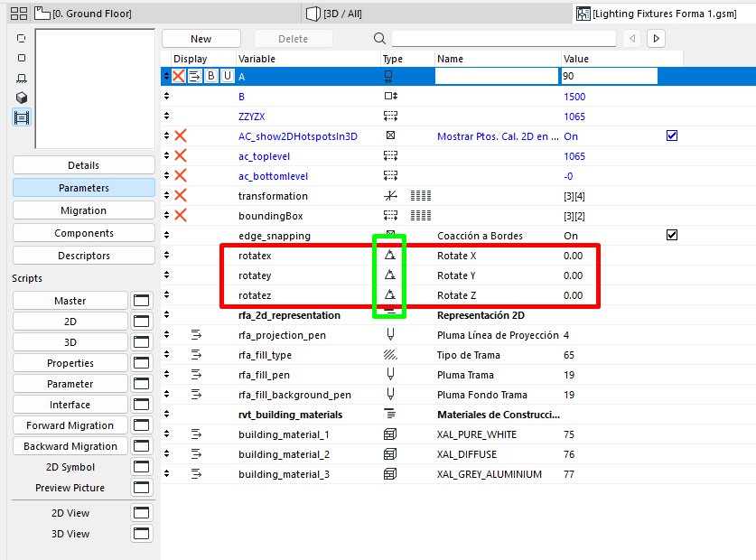This screenshot has height=560, width=756.
Task: Select the 3D cube preview icon in sidebar
Action: coord(22,98)
